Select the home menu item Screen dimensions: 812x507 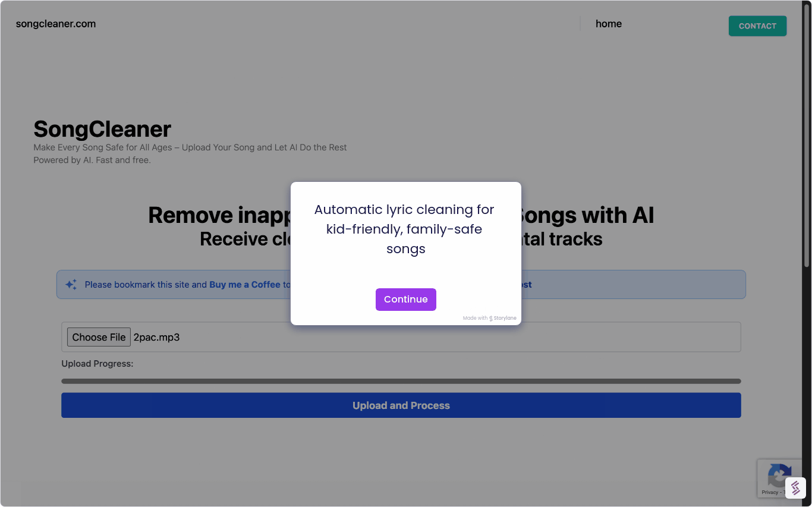[x=608, y=24]
